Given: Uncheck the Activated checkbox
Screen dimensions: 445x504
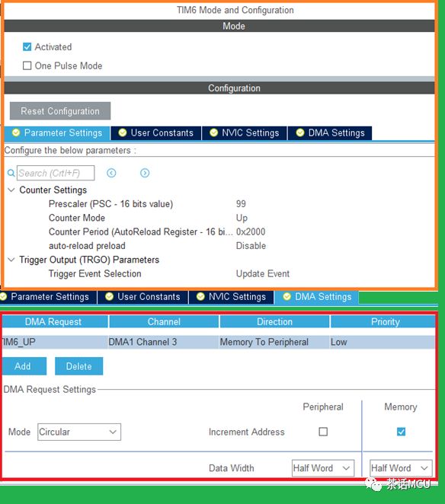Looking at the screenshot, I should [27, 47].
